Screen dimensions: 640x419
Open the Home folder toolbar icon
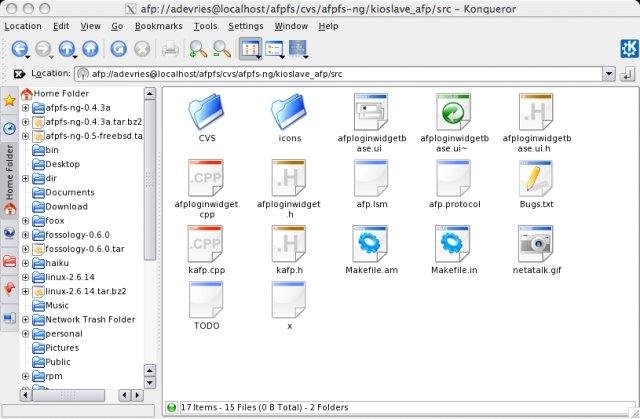coord(90,49)
